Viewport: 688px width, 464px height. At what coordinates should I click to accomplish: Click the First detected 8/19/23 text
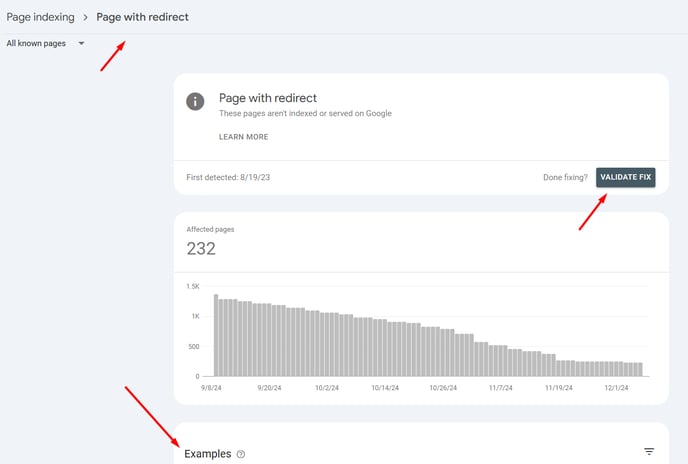click(x=228, y=177)
